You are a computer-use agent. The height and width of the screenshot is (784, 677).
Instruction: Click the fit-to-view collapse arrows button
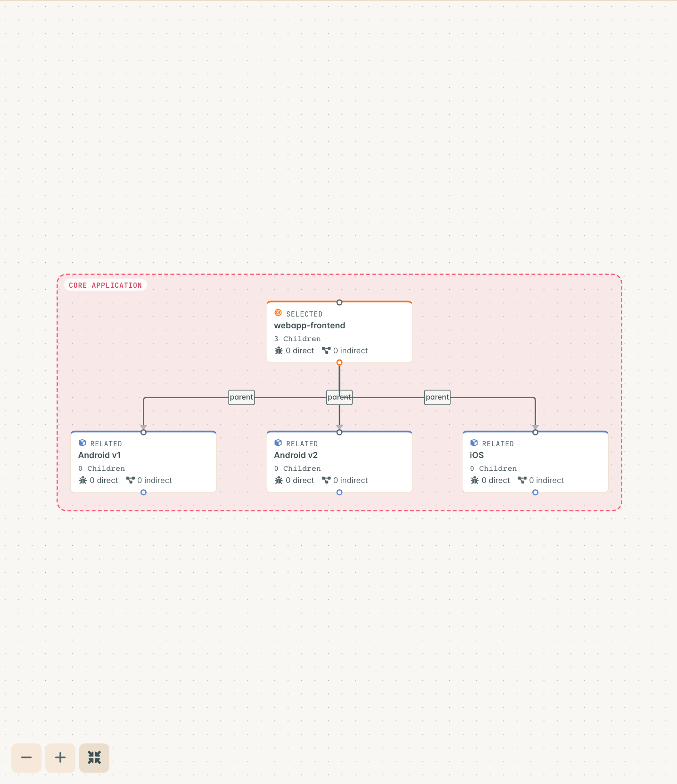pos(94,758)
